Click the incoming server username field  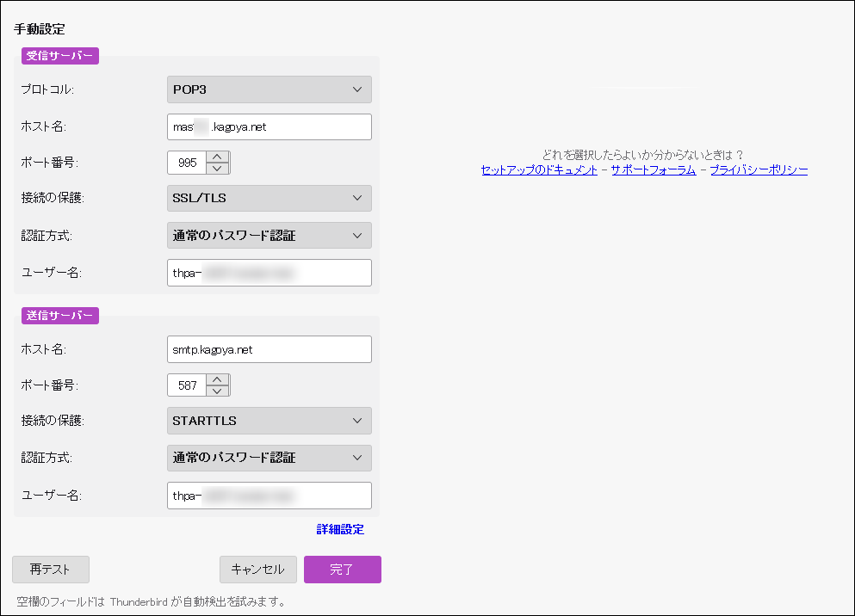pyautogui.click(x=269, y=273)
